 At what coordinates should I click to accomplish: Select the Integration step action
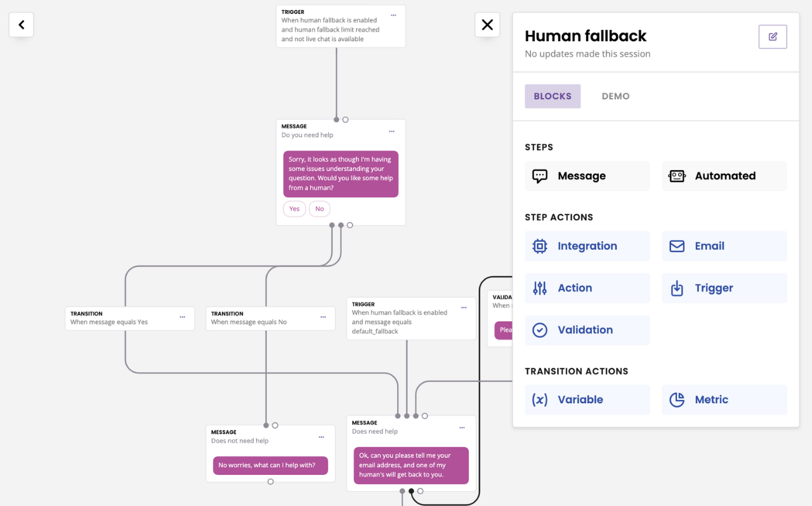[587, 246]
